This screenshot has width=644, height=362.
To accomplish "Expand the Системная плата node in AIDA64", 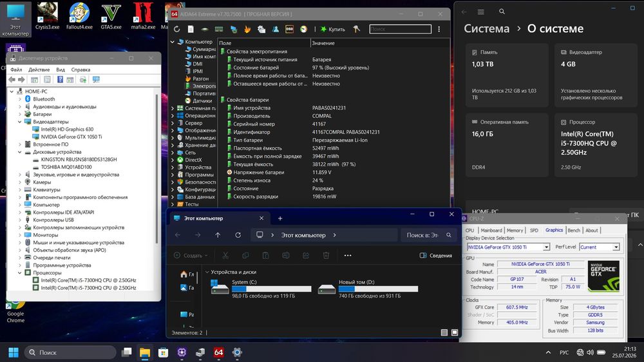I will [173, 108].
